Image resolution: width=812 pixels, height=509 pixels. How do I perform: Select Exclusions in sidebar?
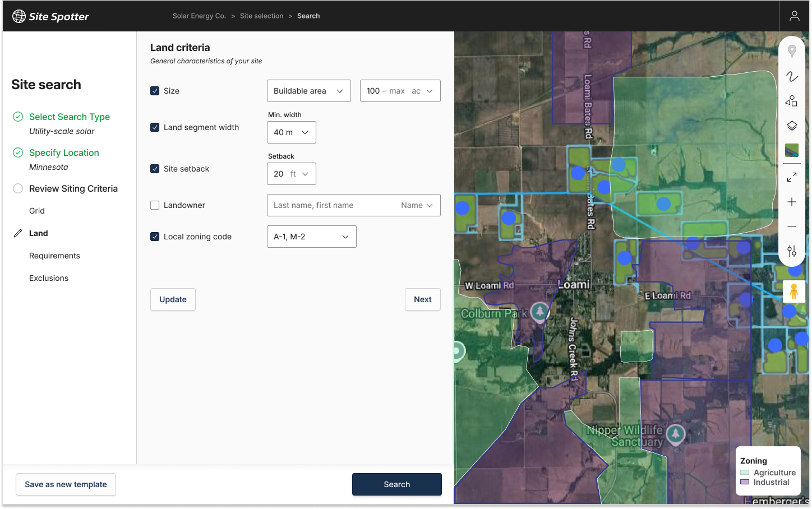(x=49, y=278)
